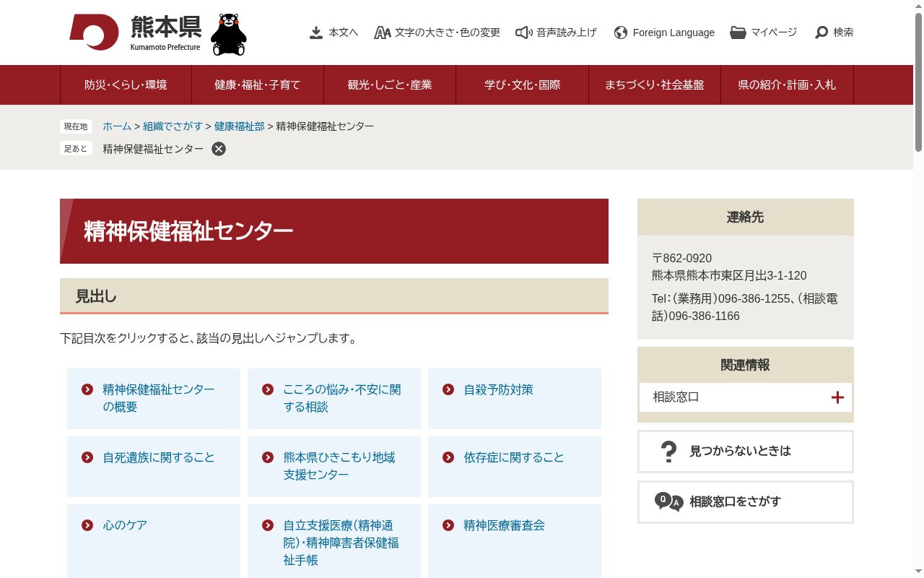
Task: Click 見つからないときは button text
Action: click(x=740, y=451)
